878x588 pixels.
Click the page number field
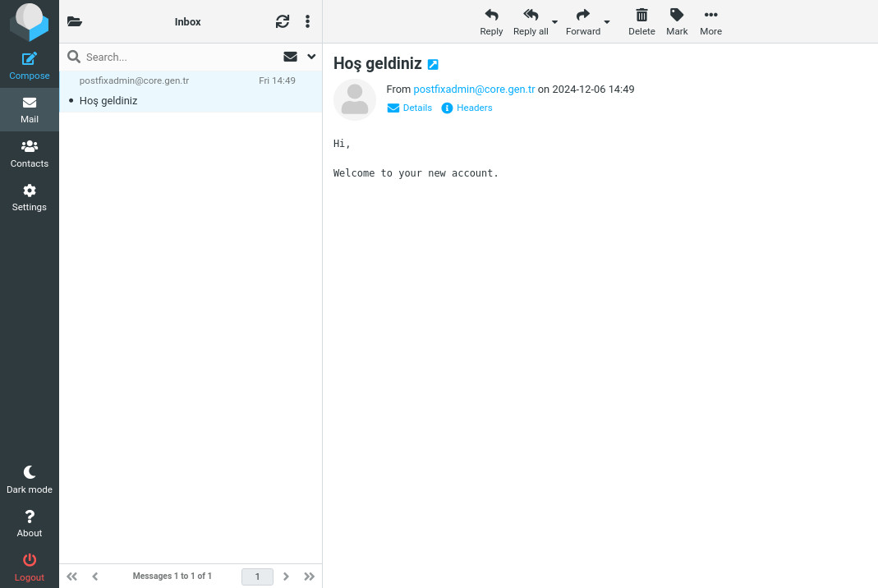pos(257,577)
